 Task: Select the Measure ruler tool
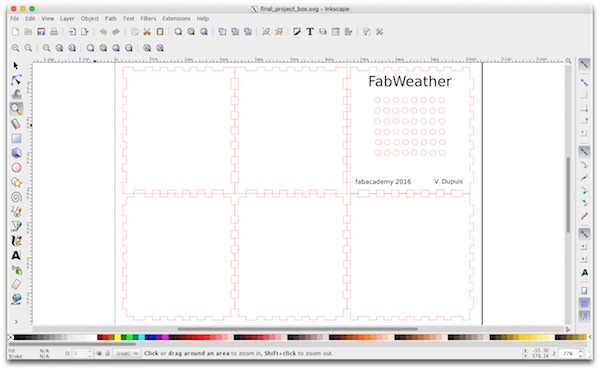coord(16,124)
